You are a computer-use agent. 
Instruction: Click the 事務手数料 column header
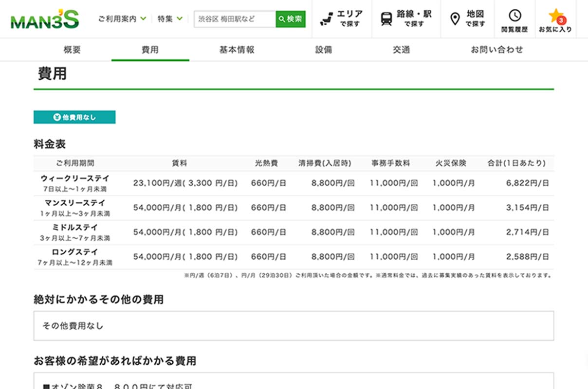[391, 163]
